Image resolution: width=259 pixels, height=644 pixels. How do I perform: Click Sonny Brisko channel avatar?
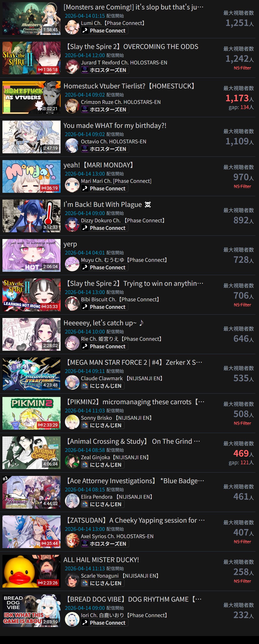72,422
